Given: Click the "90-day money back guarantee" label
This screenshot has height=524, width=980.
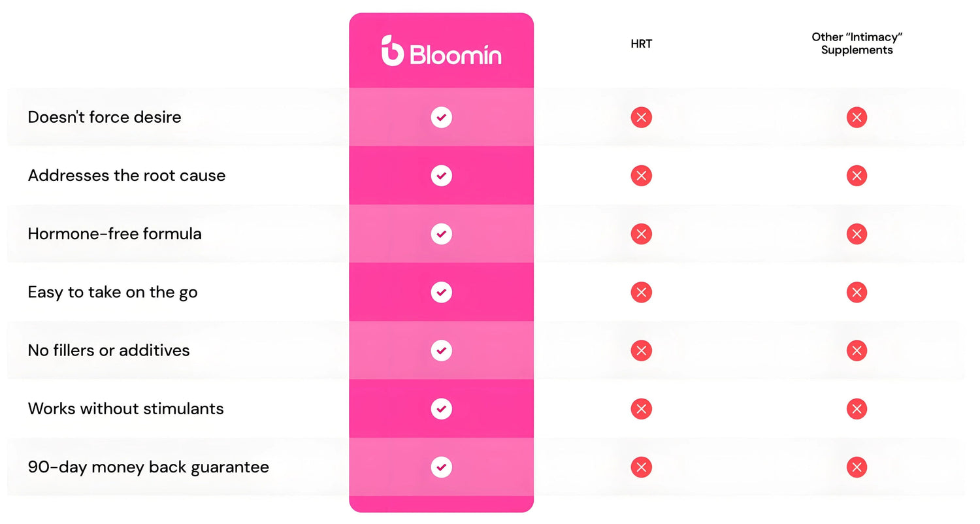Looking at the screenshot, I should [148, 467].
